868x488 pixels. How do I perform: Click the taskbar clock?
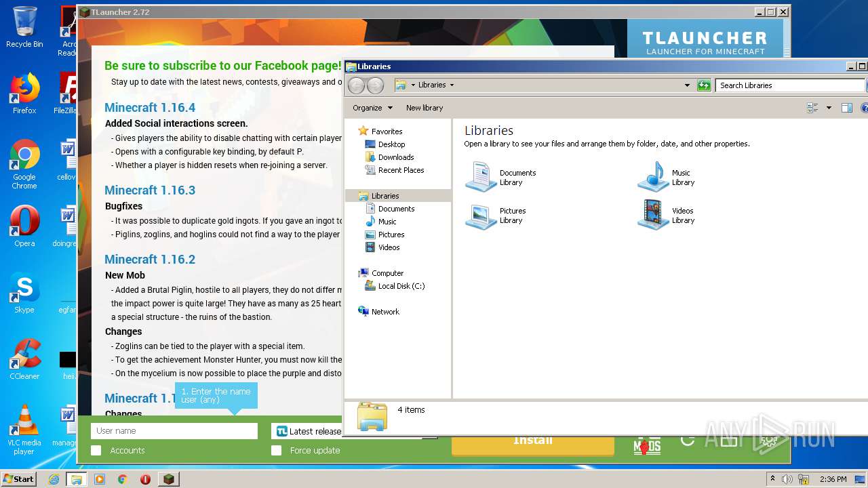(x=833, y=479)
